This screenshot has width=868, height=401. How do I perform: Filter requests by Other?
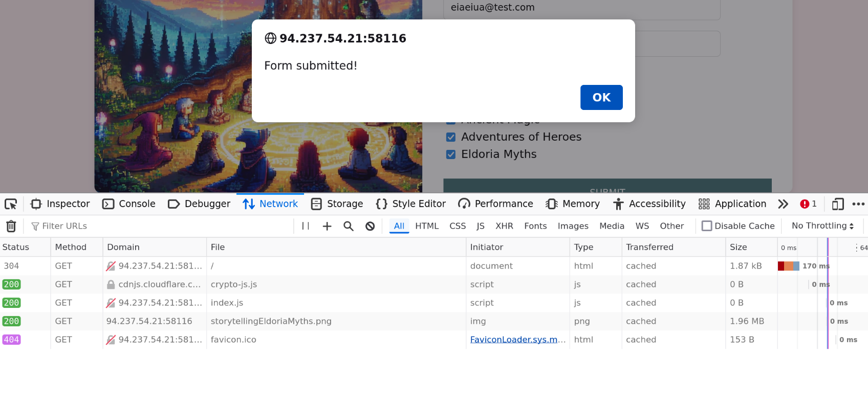[671, 226]
